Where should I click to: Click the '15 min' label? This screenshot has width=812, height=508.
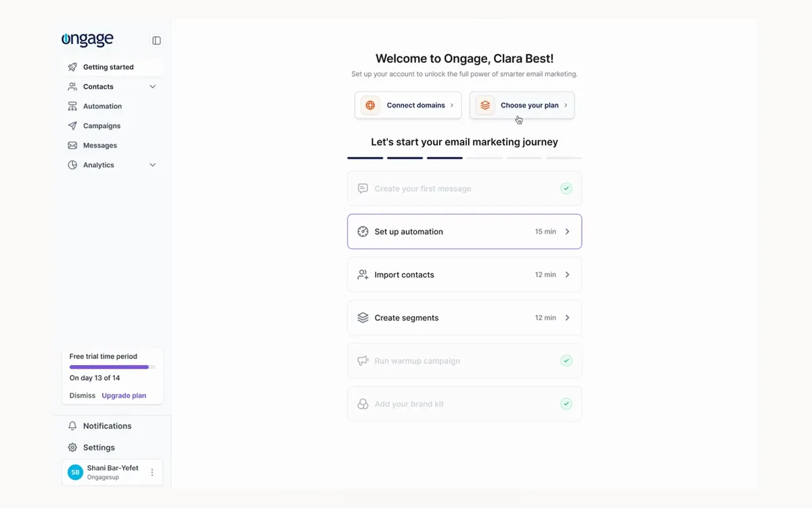coord(545,232)
